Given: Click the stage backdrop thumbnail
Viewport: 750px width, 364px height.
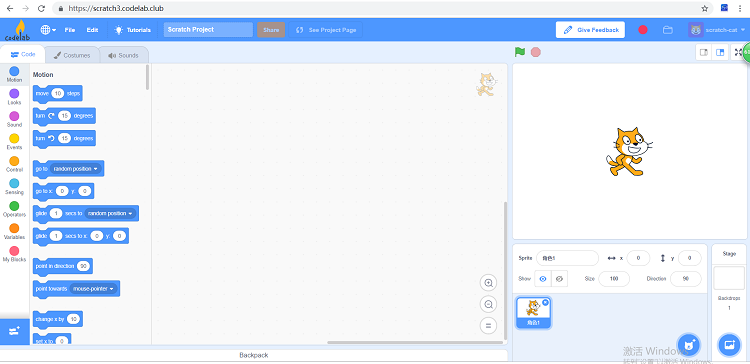Looking at the screenshot, I should (729, 278).
